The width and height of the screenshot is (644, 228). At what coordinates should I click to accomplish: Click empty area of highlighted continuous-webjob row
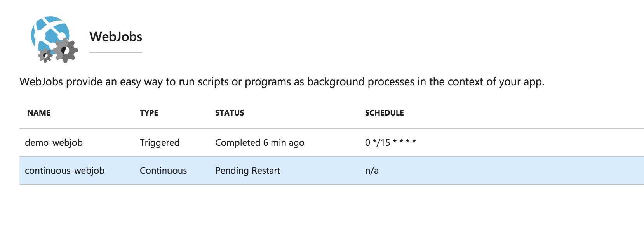coord(505,171)
